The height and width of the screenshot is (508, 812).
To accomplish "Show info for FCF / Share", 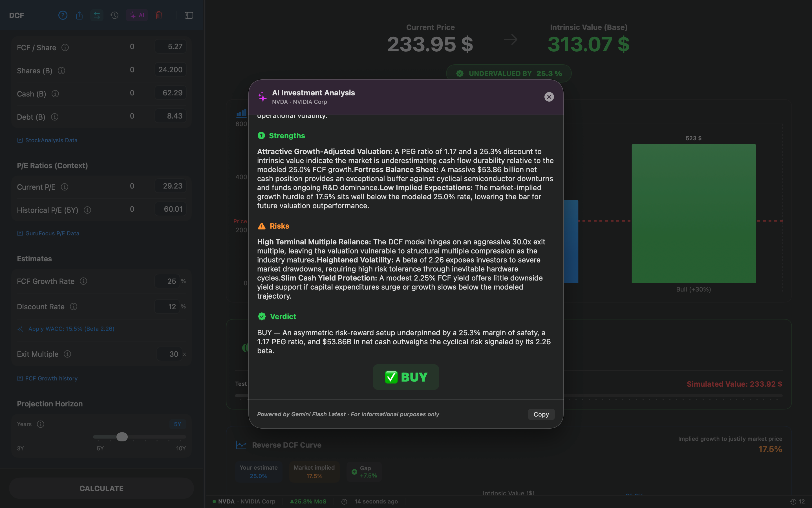I will click(65, 47).
